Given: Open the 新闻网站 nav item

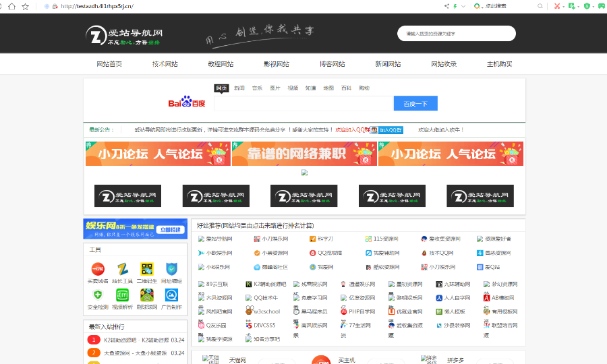Looking at the screenshot, I should point(388,64).
